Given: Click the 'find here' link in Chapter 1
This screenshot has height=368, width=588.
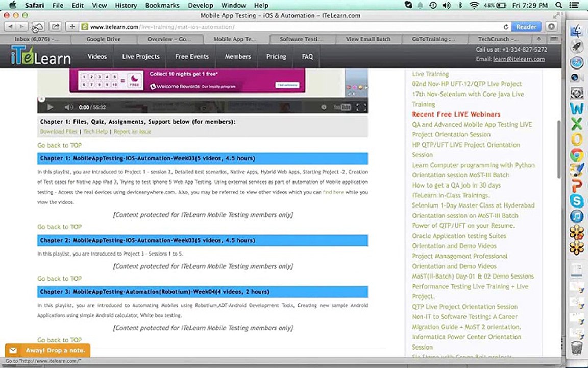Looking at the screenshot, I should coord(333,192).
